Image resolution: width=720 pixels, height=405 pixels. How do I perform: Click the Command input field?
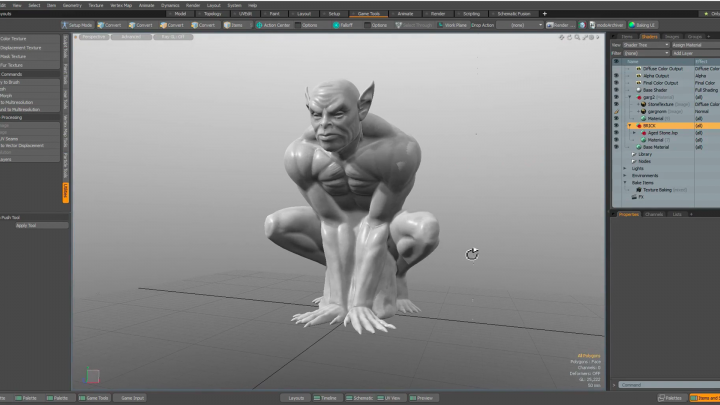pyautogui.click(x=665, y=385)
